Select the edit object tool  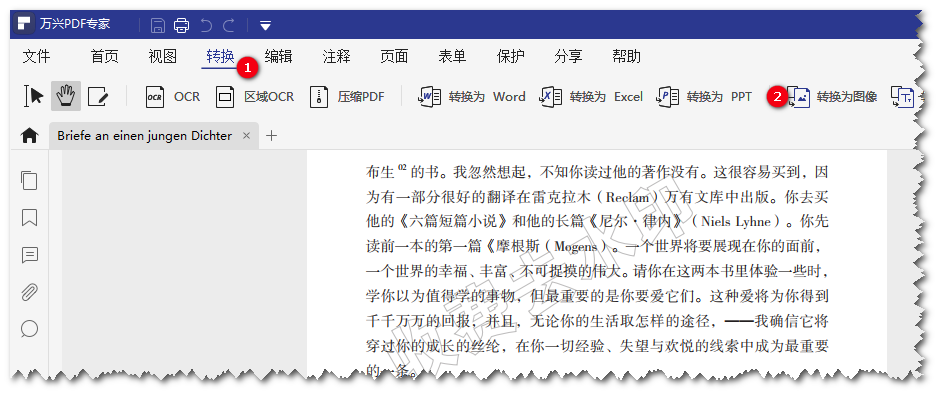click(x=98, y=96)
